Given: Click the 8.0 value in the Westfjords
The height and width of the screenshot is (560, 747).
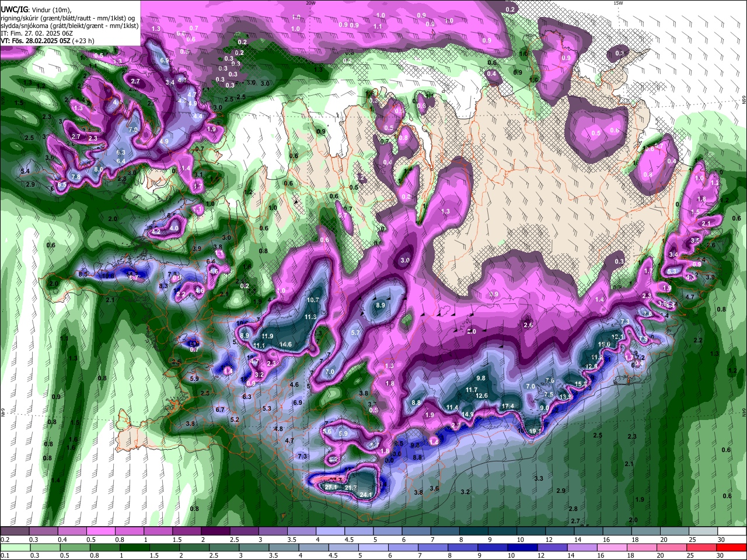Looking at the screenshot, I should coord(99,169).
